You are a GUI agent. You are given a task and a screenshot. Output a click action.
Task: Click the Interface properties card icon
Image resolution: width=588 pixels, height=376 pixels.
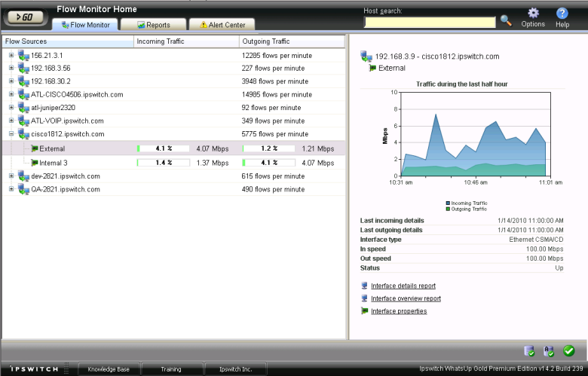(x=364, y=310)
